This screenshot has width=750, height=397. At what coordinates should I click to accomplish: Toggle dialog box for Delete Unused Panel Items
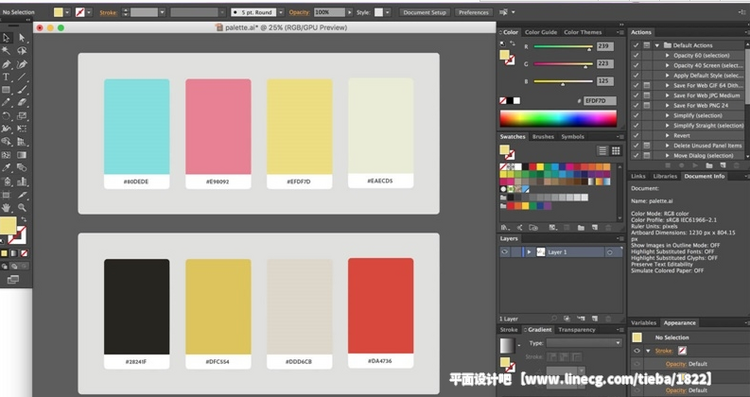click(x=647, y=145)
